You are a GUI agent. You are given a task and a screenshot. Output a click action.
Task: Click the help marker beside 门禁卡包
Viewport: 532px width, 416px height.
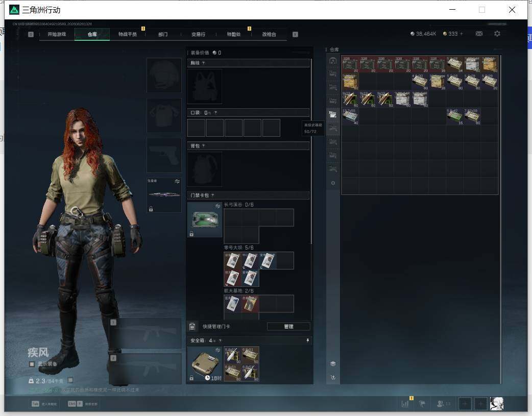212,195
